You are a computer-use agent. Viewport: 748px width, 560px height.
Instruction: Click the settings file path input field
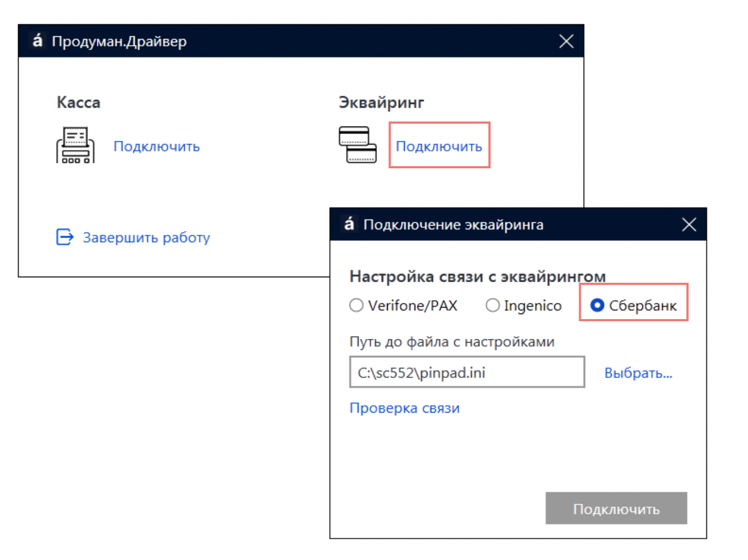click(467, 372)
